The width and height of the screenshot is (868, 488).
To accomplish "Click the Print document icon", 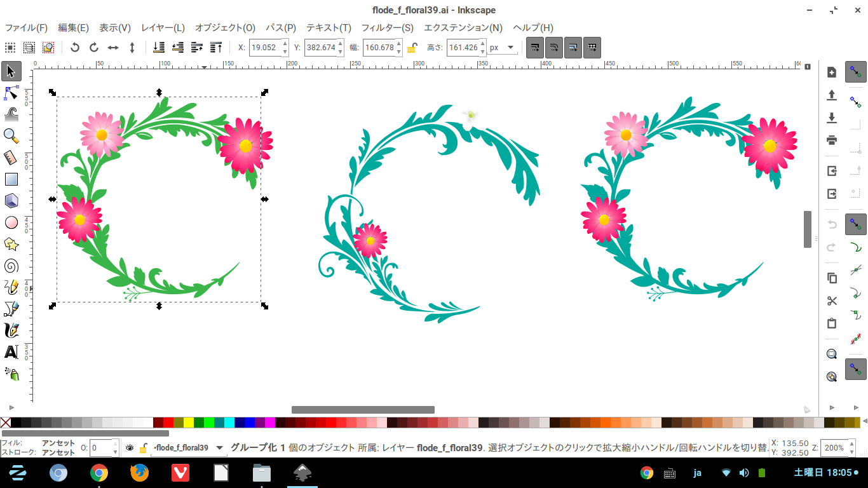I will tap(832, 140).
